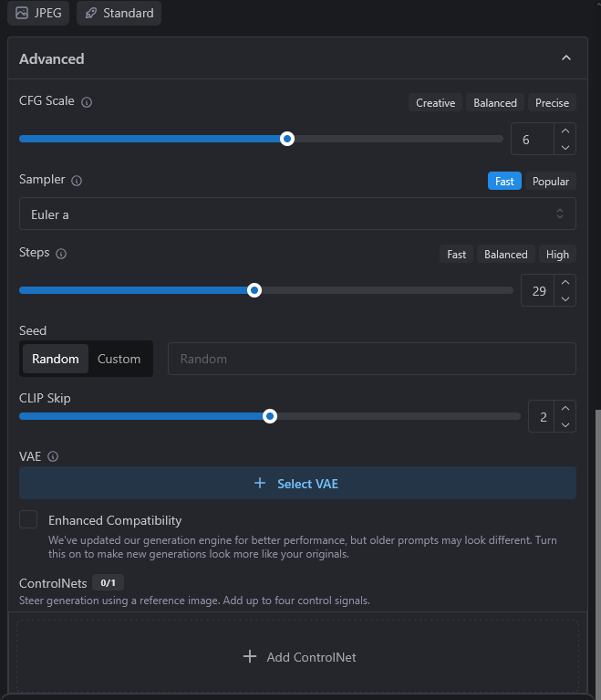Click the Steps value field showing 29

[538, 290]
